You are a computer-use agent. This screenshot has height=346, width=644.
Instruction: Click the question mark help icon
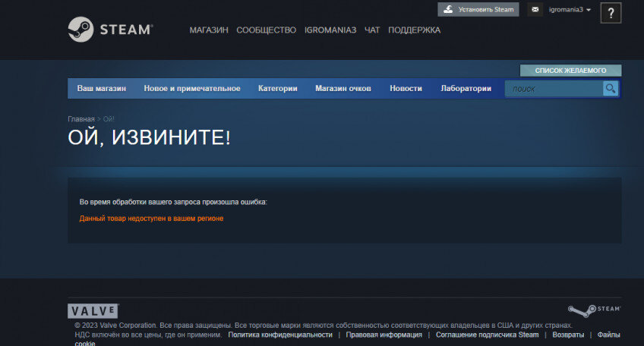coord(611,13)
